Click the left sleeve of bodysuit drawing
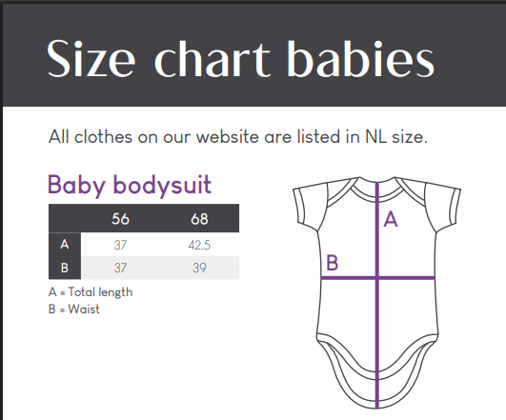This screenshot has width=506, height=420. click(x=312, y=205)
